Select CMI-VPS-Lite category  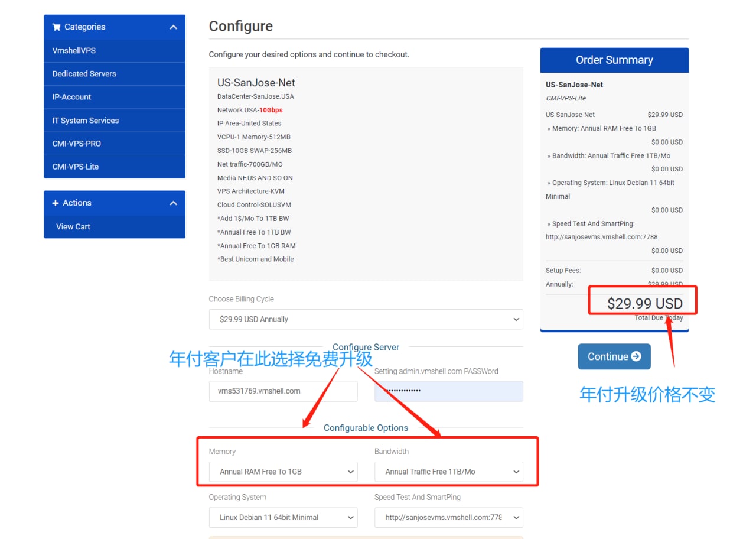(x=75, y=167)
